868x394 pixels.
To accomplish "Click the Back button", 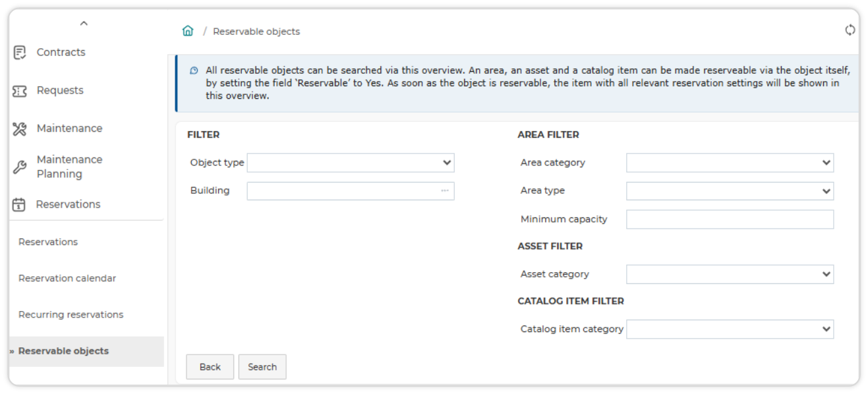I will point(210,367).
